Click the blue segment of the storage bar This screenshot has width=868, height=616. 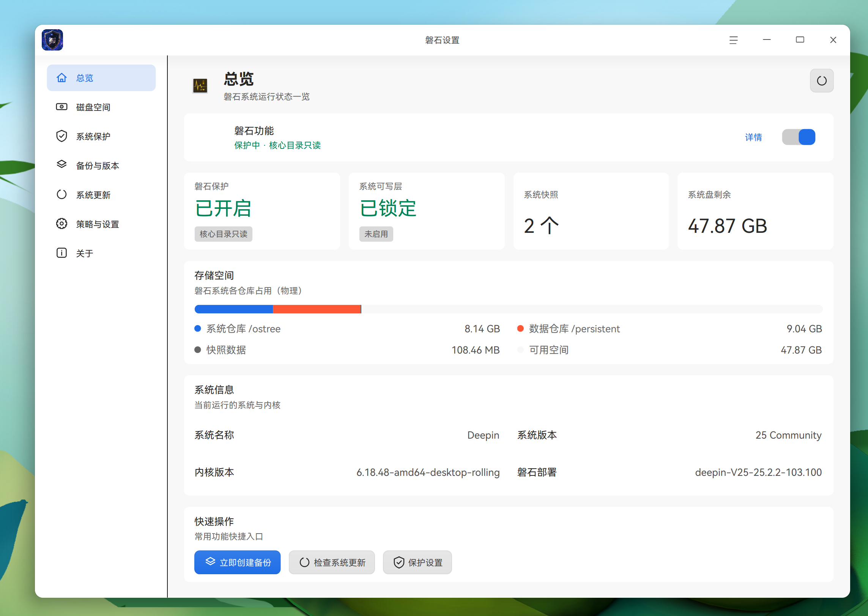click(x=234, y=309)
